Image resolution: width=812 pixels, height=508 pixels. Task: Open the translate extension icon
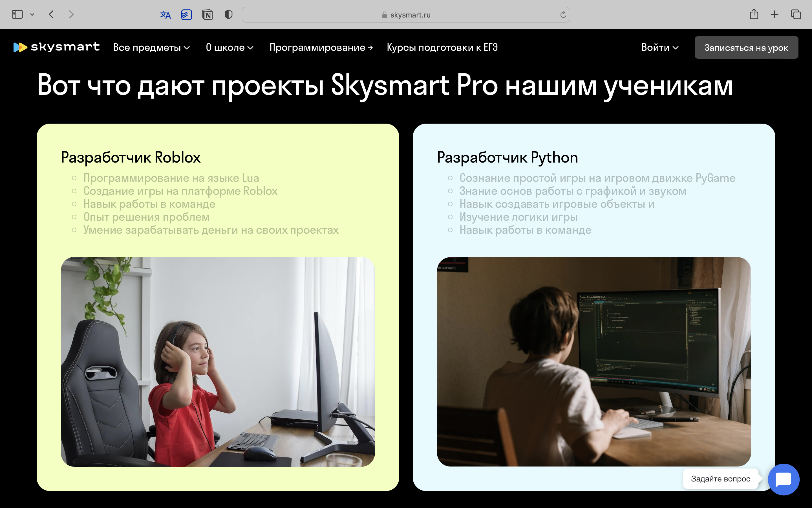coord(166,15)
